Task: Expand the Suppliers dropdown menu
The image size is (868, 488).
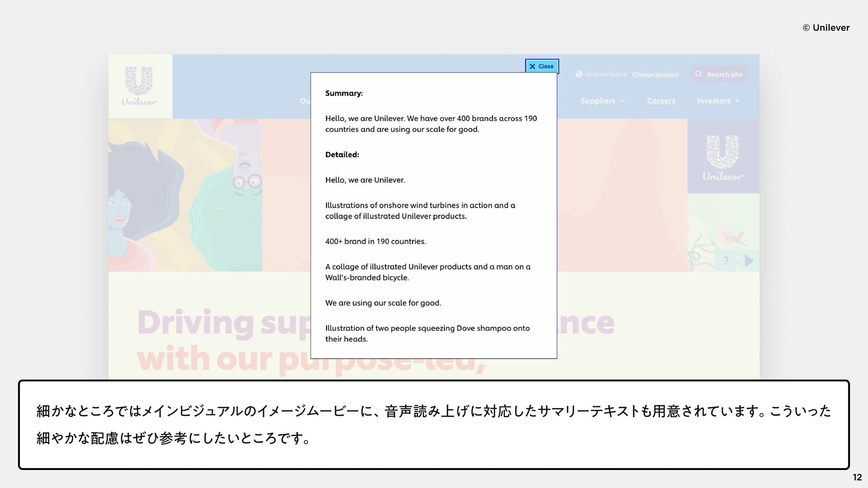Action: pyautogui.click(x=602, y=101)
